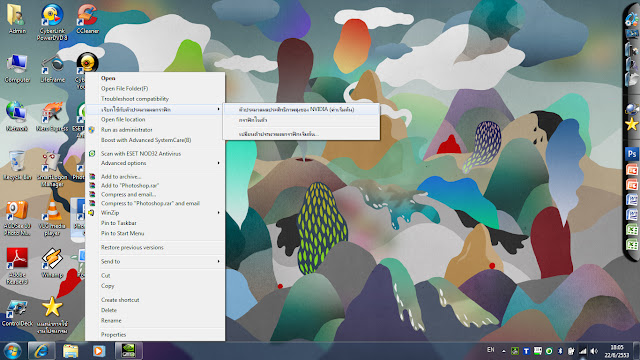Click the blue T tray icon
This screenshot has width=640, height=360.
(526, 351)
